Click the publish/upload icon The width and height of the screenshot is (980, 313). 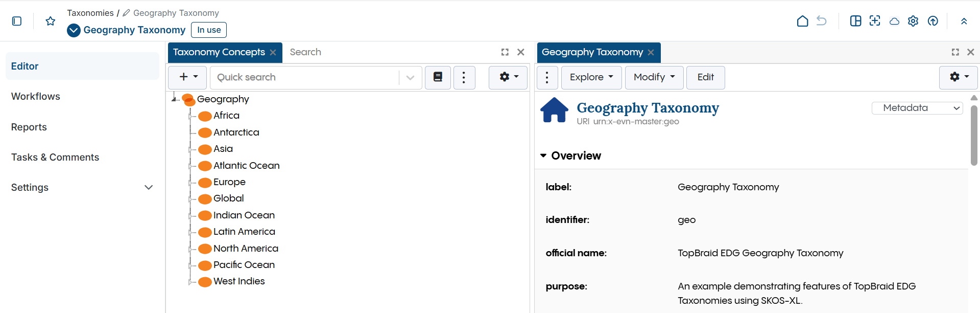[x=933, y=21]
